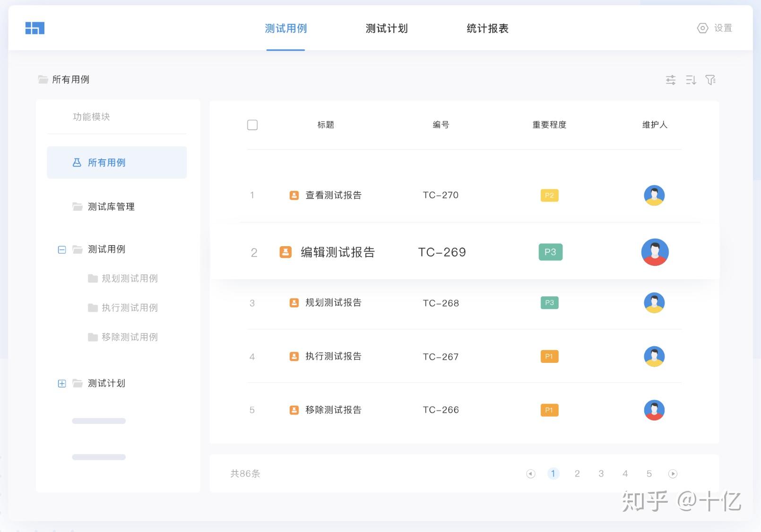The width and height of the screenshot is (761, 532).
Task: Open the 统计报表 tab
Action: [x=487, y=28]
